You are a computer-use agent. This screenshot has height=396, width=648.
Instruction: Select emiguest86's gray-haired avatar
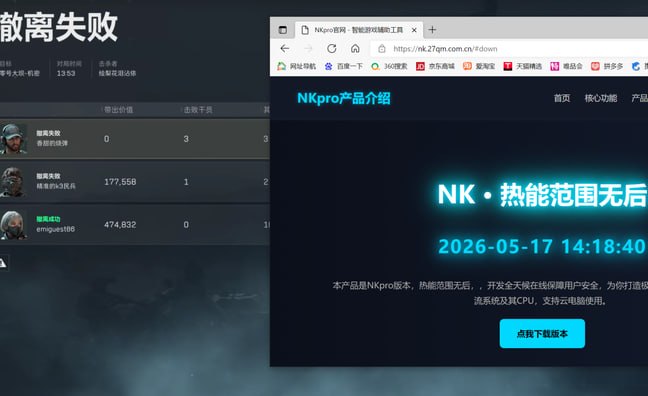(x=14, y=224)
